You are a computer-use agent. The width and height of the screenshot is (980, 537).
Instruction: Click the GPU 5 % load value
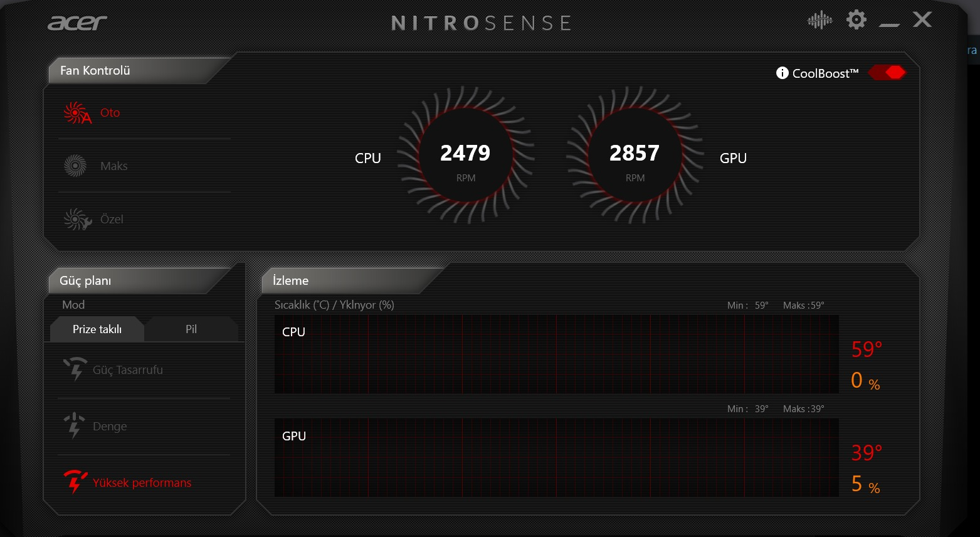coord(865,484)
